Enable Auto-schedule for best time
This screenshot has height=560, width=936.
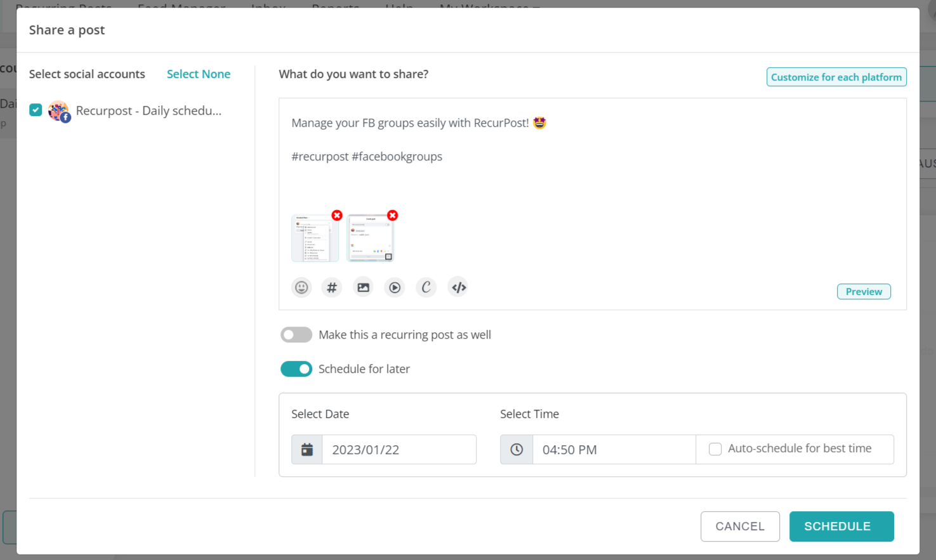pyautogui.click(x=715, y=449)
